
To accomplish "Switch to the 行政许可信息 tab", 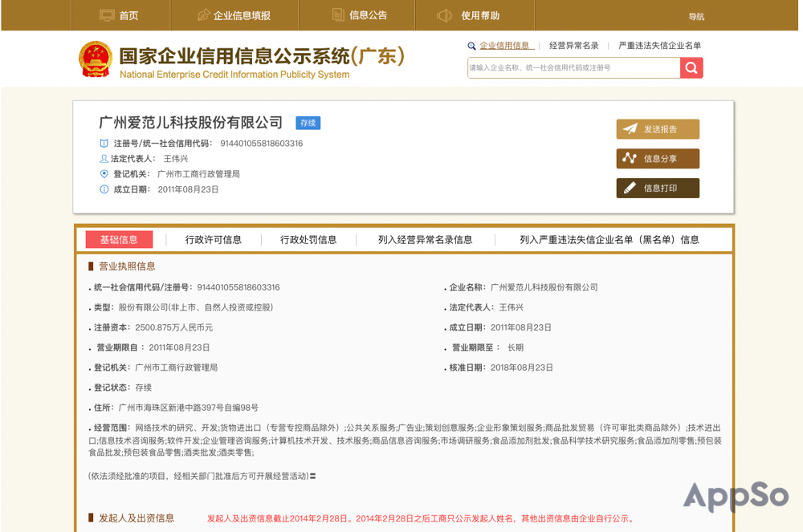I will pyautogui.click(x=214, y=239).
